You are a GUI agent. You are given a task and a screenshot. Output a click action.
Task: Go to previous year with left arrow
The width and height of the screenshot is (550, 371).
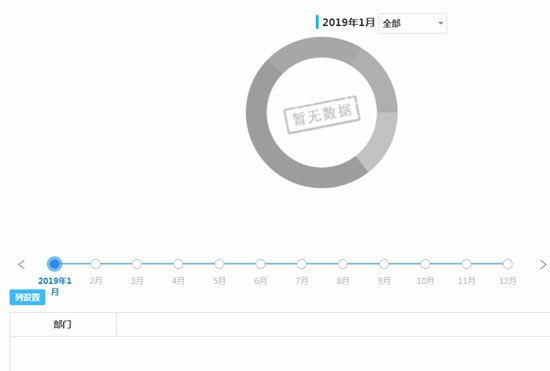[21, 264]
